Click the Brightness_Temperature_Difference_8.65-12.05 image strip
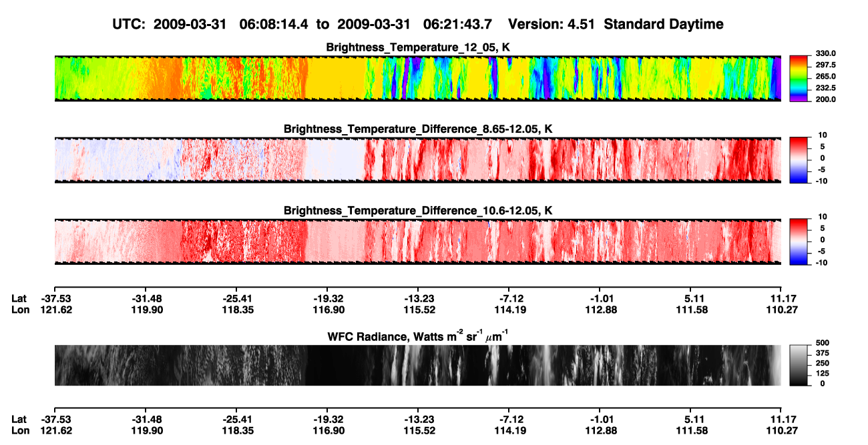Screen dimensions: 868x445 coord(417,159)
